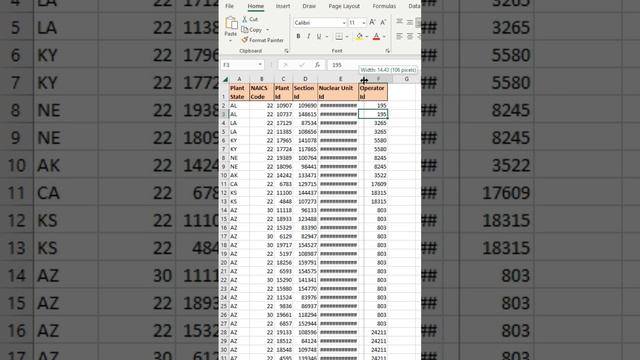
Task: Open the fill color dropdown arrow
Action: (367, 37)
